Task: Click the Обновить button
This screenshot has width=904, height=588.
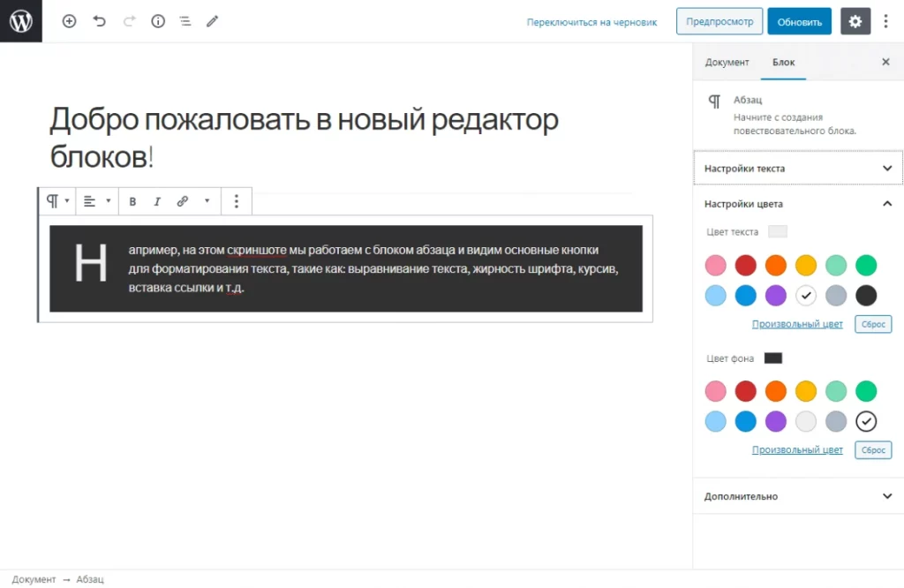Action: (x=799, y=21)
